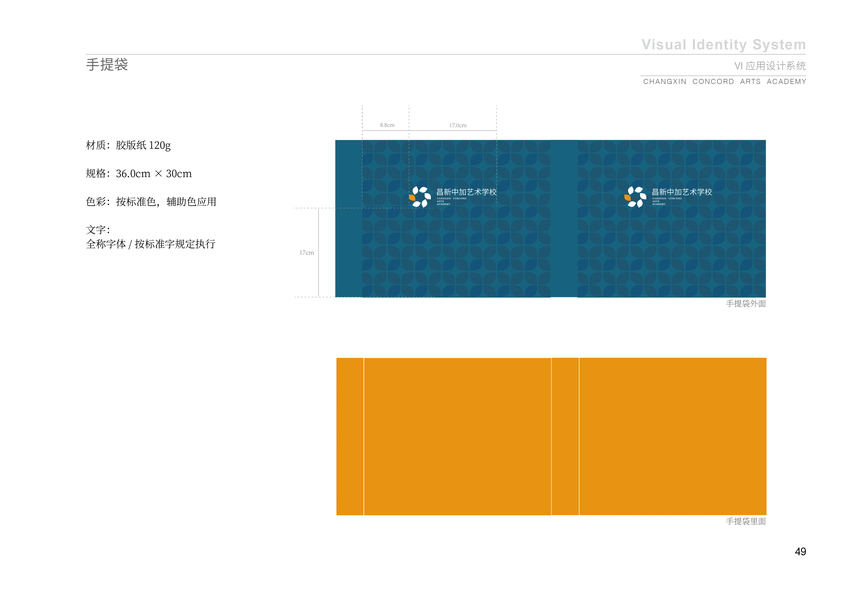Screen dimensions: 849x600
Task: Click the '手提袋里面' caption
Action: click(x=746, y=521)
